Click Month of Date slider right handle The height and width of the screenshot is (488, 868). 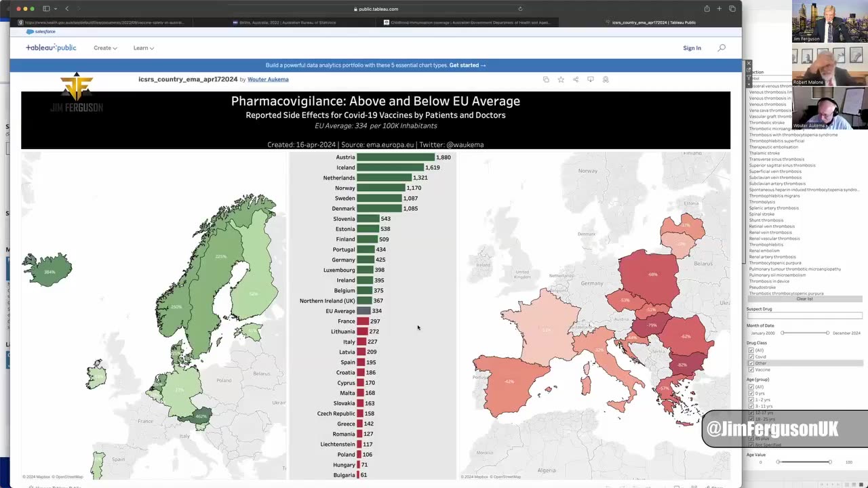pyautogui.click(x=827, y=333)
